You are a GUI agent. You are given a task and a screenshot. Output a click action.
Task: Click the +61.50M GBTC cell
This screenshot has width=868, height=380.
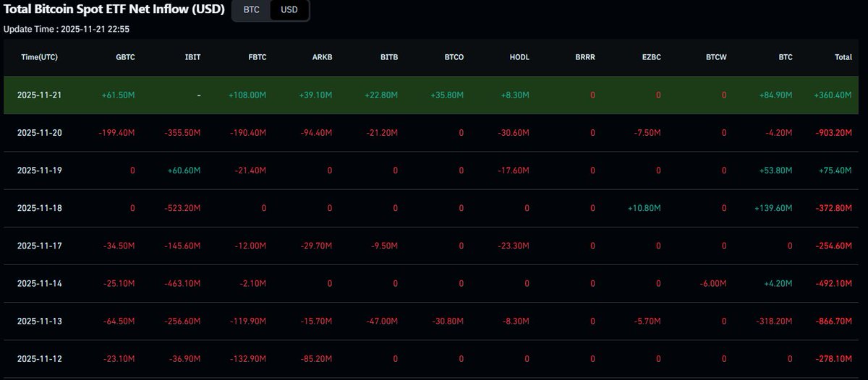(119, 95)
